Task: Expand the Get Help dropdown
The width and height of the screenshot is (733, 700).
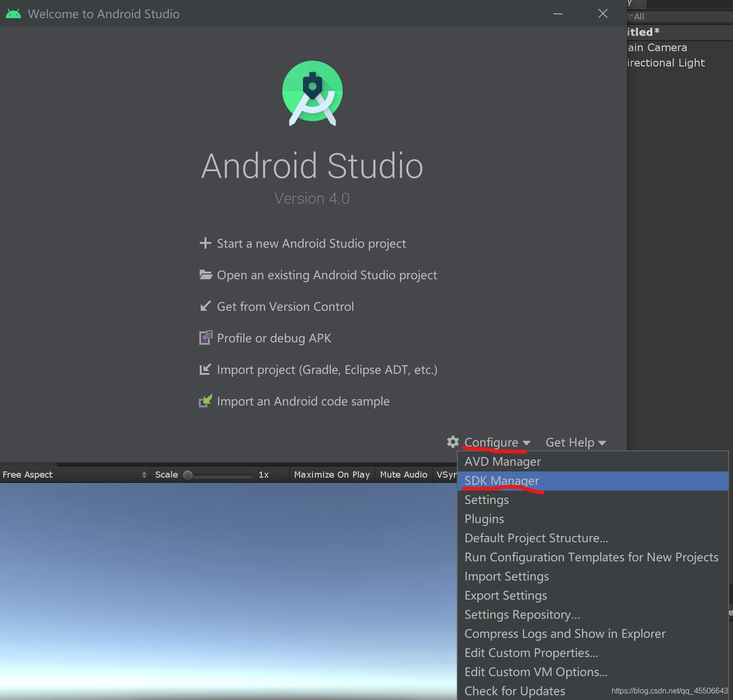Action: (x=575, y=442)
